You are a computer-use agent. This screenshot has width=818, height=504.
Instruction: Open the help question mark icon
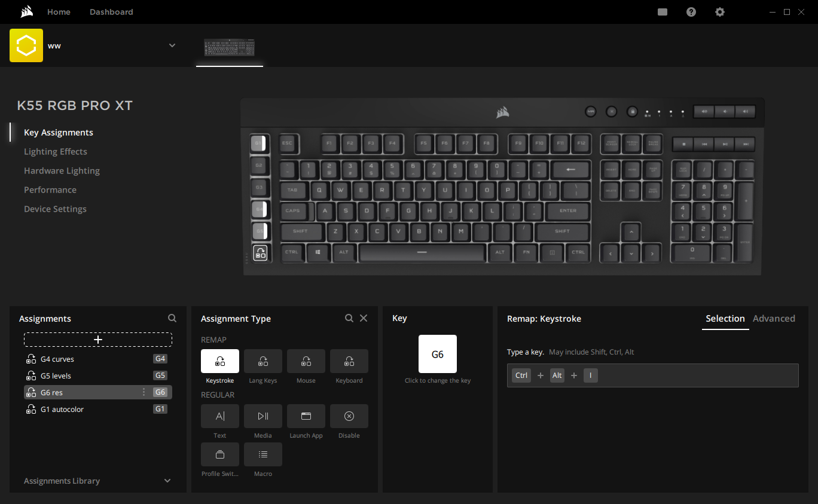click(x=691, y=12)
